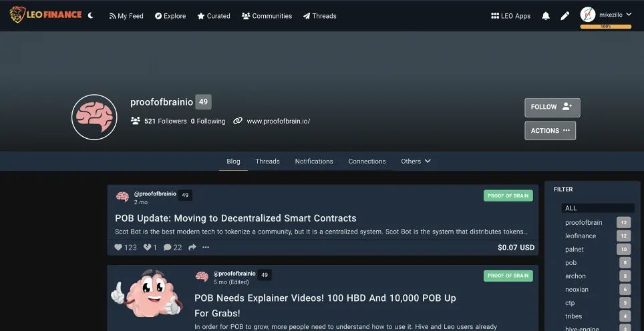
Task: Open Curated in top navigation
Action: coord(214,16)
